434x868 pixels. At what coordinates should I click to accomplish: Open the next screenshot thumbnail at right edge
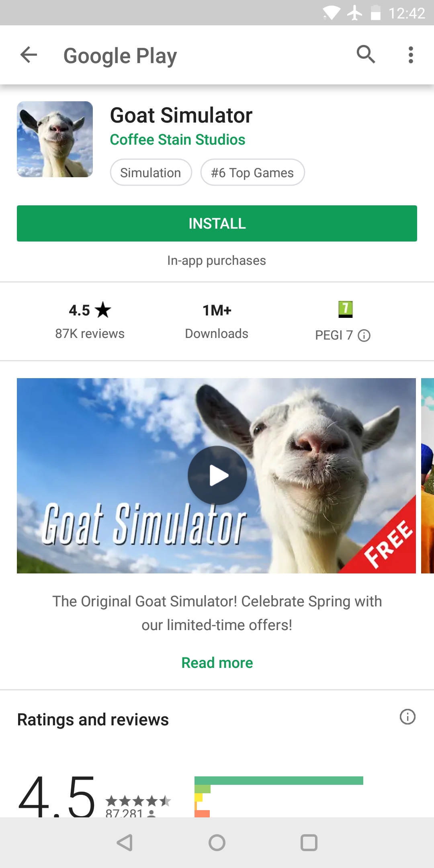coord(428,475)
